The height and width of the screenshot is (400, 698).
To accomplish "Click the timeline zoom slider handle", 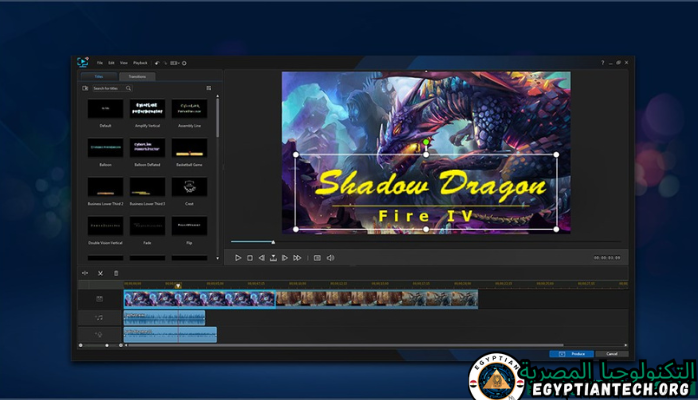I will pos(107,345).
